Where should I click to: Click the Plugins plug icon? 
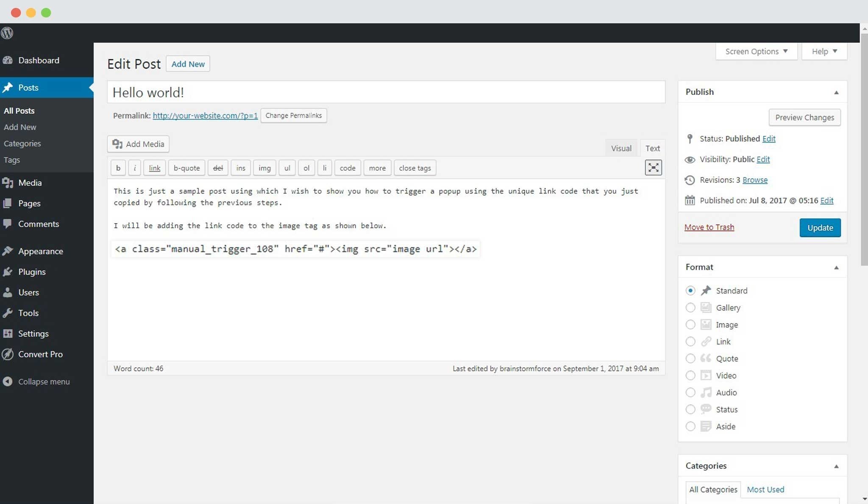coord(8,272)
